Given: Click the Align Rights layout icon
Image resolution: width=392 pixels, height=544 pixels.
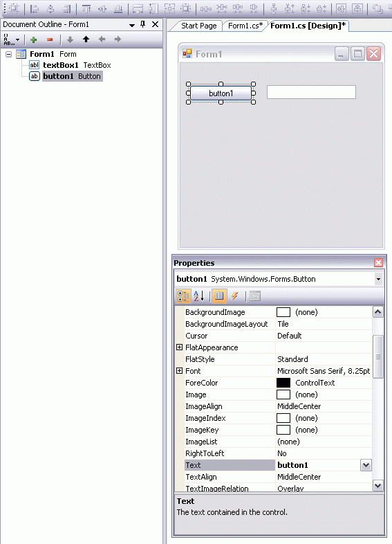Looking at the screenshot, I should (x=66, y=8).
